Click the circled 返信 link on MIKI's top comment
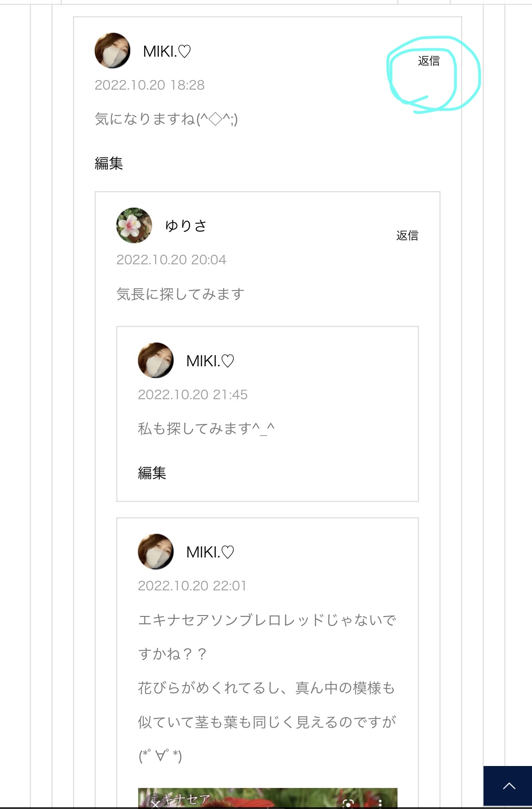The height and width of the screenshot is (809, 532). (x=429, y=61)
